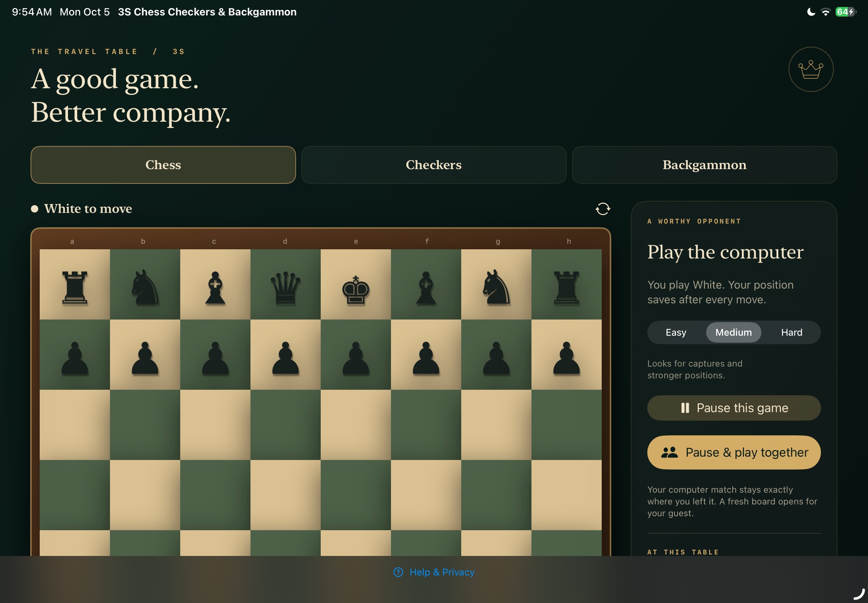Select the black knight on b-file
The image size is (868, 603).
(145, 287)
